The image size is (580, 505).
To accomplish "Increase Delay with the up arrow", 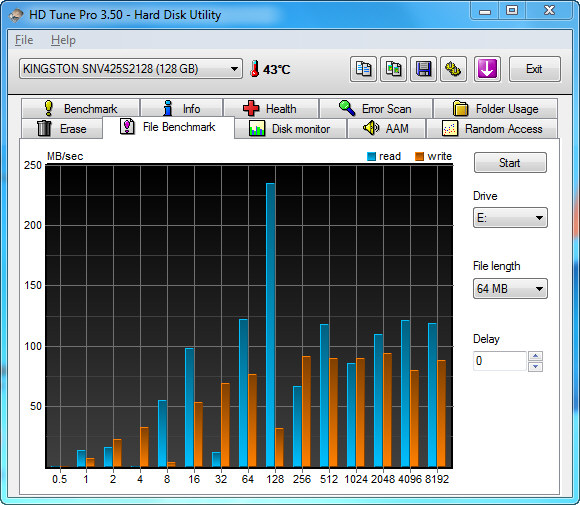I will coord(536,356).
